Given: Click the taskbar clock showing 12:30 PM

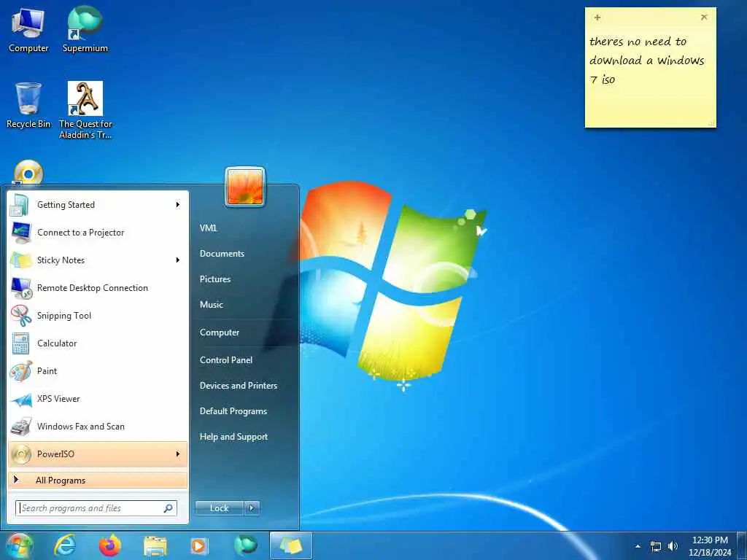Looking at the screenshot, I should point(709,546).
